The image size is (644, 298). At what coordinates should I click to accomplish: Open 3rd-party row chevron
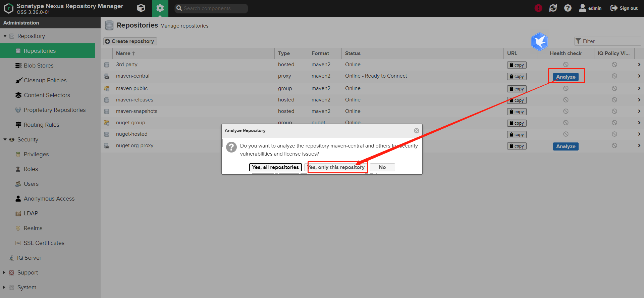point(639,65)
